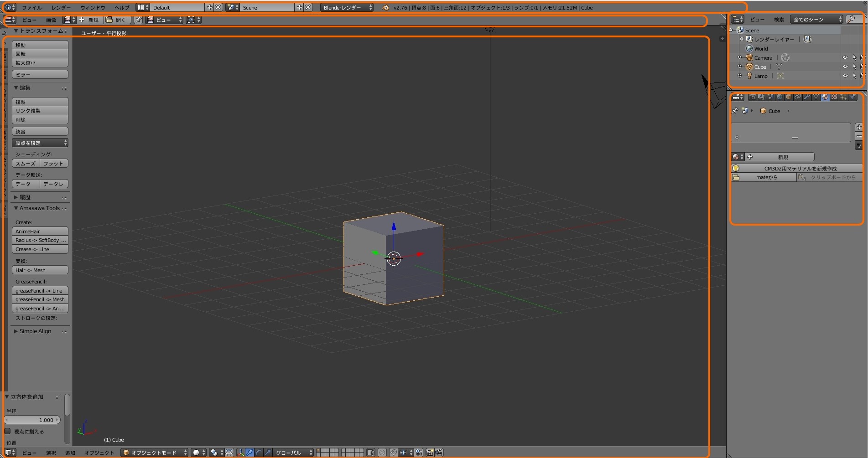Open the Render Layers properties tab
Image resolution: width=868 pixels, height=458 pixels.
[761, 97]
